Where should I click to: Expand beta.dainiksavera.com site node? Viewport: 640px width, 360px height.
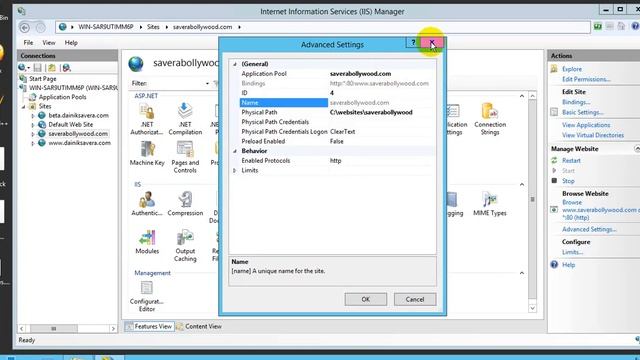click(x=33, y=116)
